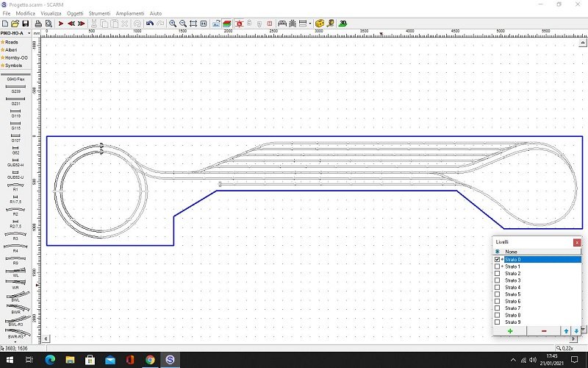Enable the Strato 1 layer checkbox
Image resolution: width=588 pixels, height=368 pixels.
tap(498, 266)
